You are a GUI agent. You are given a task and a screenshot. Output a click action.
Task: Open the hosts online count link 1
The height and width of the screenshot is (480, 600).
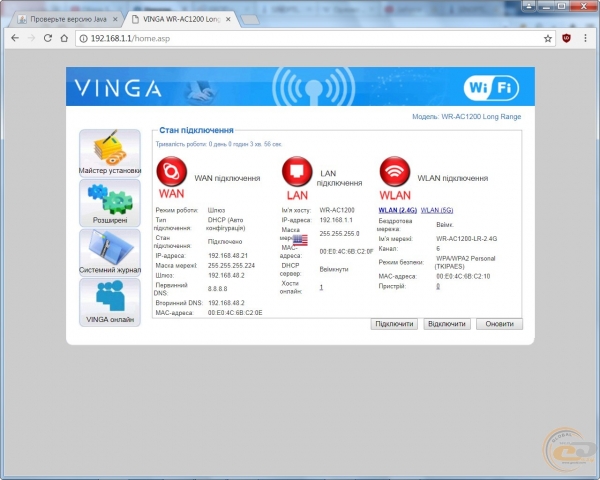pos(321,287)
